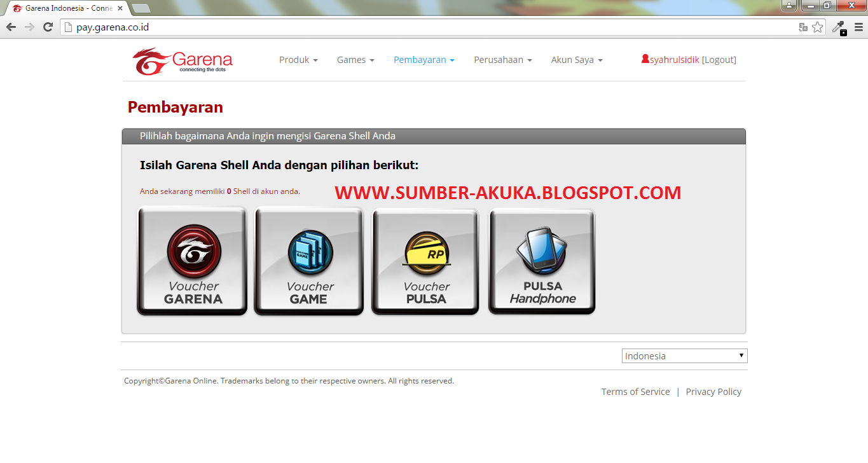Image resolution: width=868 pixels, height=463 pixels.
Task: Expand the Produk menu
Action: (298, 60)
